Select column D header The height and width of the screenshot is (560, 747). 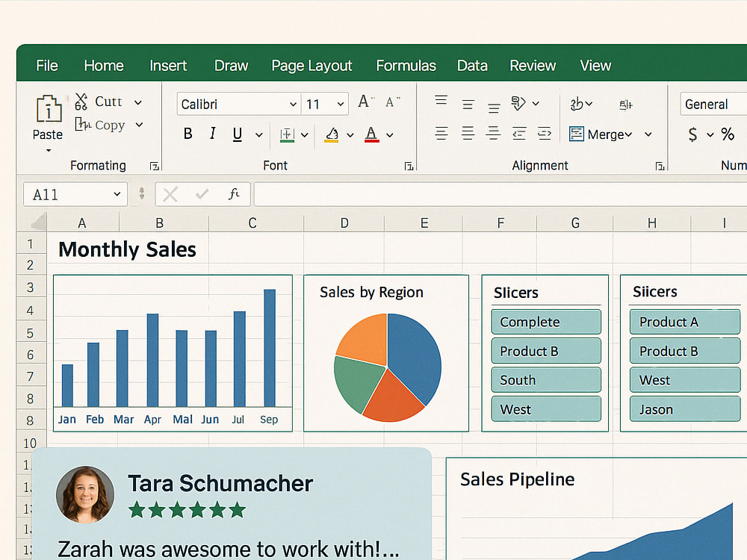[x=344, y=223]
